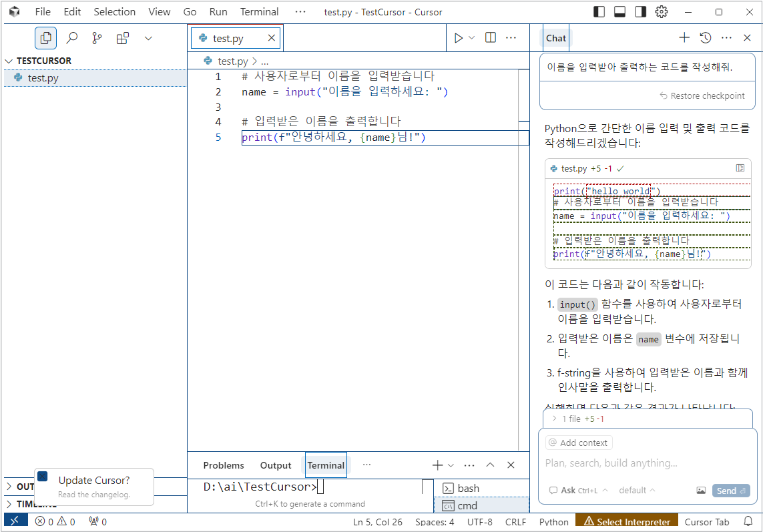The image size is (763, 532).
Task: Expand additional sidebar views chevron
Action: pyautogui.click(x=148, y=38)
